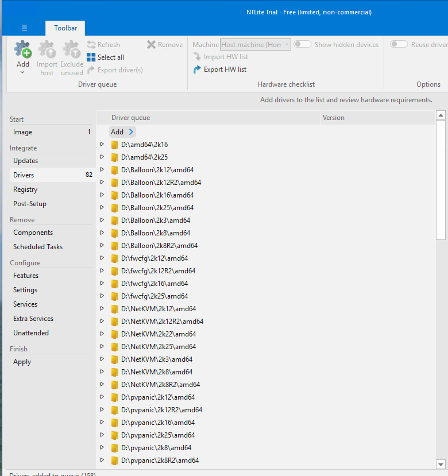Click the Select all label
This screenshot has height=476, width=448.
tap(110, 57)
